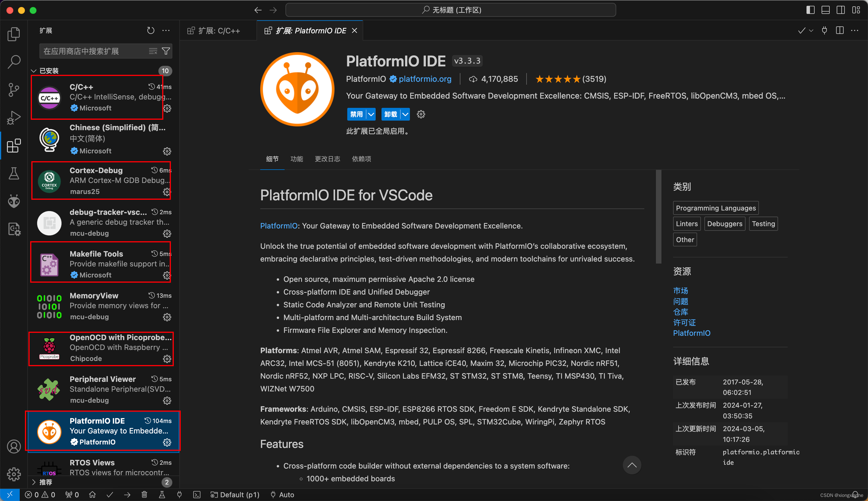Click the C/C++ extension icon
868x501 pixels.
click(x=50, y=97)
